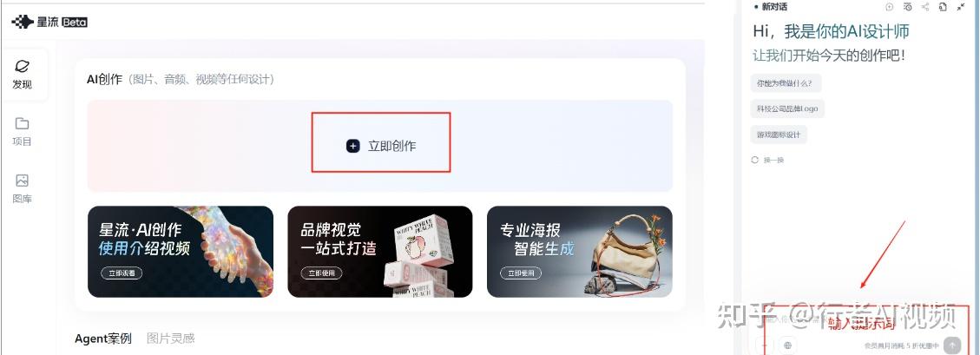Select the 你能为我做什么? suggestion chip
Screen dimensions: 980x355
coord(786,82)
